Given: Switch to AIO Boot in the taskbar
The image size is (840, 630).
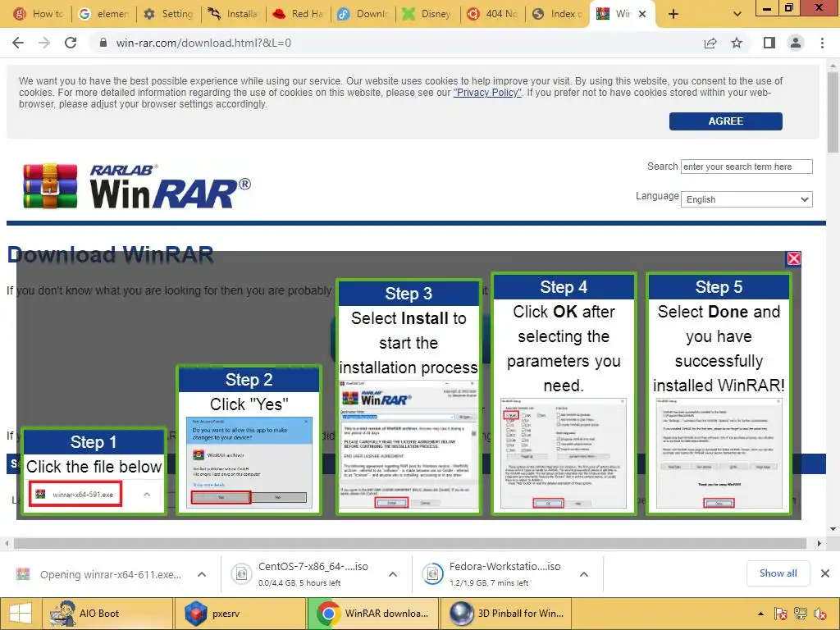Looking at the screenshot, I should click(x=107, y=614).
